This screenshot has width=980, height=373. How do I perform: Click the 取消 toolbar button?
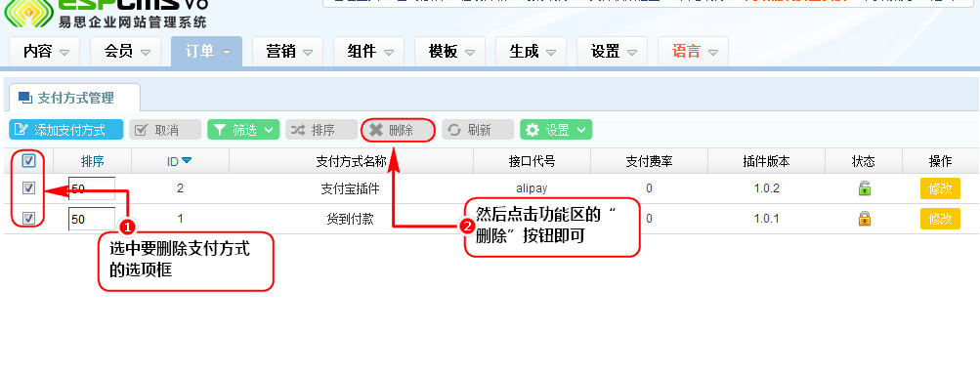click(x=165, y=130)
